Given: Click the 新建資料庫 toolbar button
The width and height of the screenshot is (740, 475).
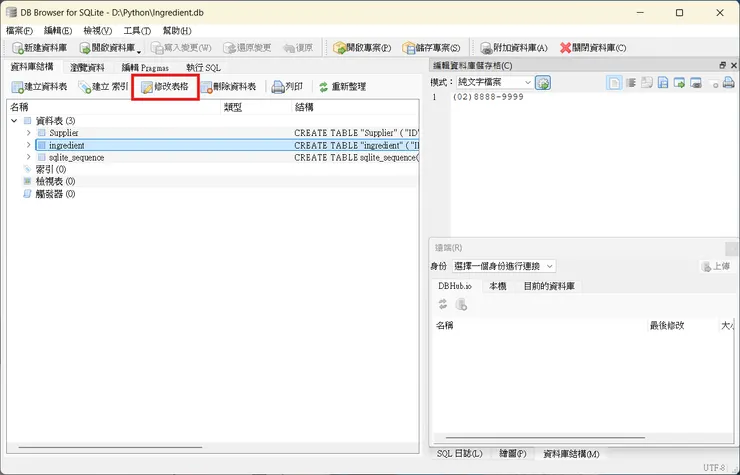Looking at the screenshot, I should pyautogui.click(x=40, y=48).
